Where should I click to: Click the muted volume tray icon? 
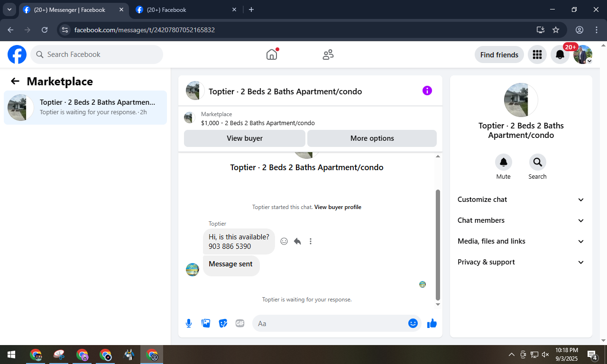(x=545, y=355)
